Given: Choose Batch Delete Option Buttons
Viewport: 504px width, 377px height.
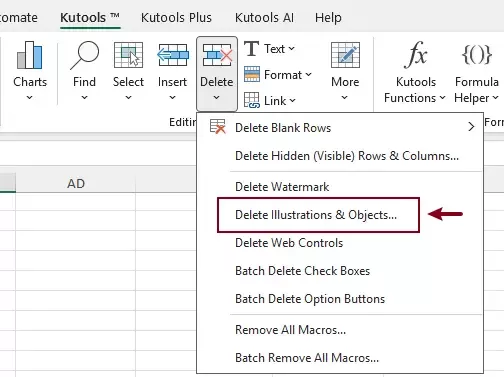Looking at the screenshot, I should coord(340,299).
